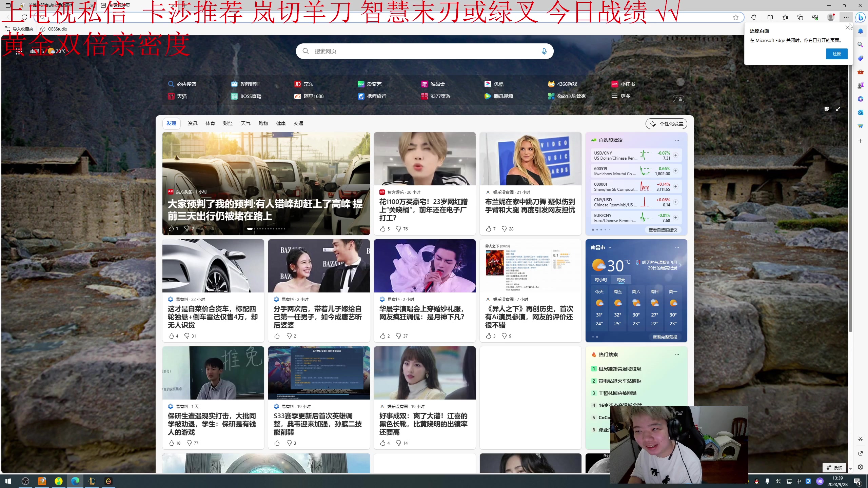Click the voice search microphone icon
868x488 pixels.
pyautogui.click(x=544, y=51)
